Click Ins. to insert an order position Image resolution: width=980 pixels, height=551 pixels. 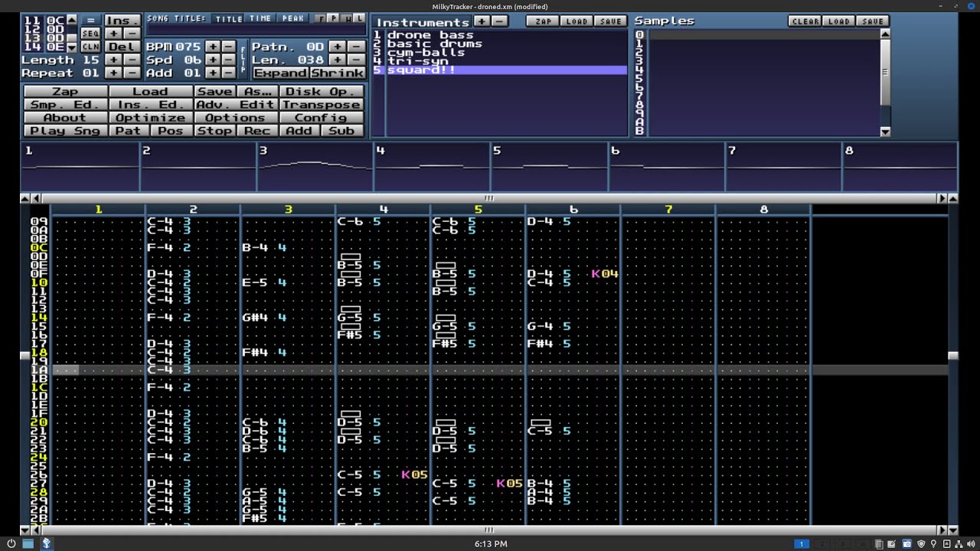[122, 21]
